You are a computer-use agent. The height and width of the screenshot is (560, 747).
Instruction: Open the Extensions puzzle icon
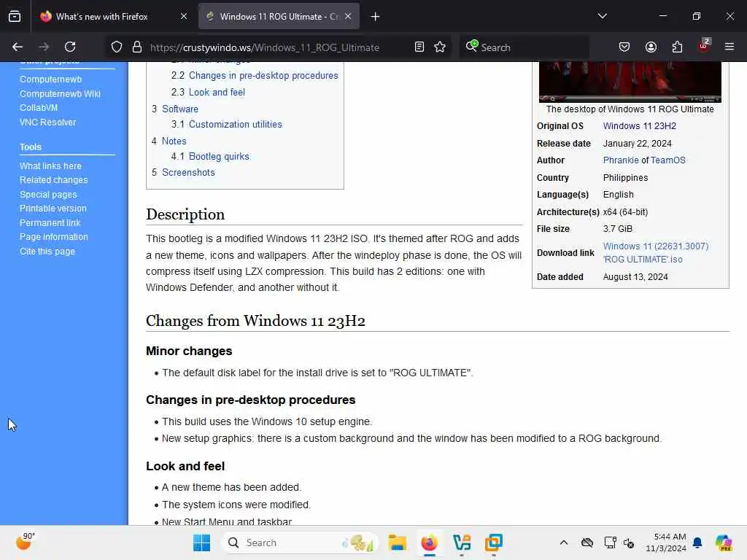click(677, 47)
